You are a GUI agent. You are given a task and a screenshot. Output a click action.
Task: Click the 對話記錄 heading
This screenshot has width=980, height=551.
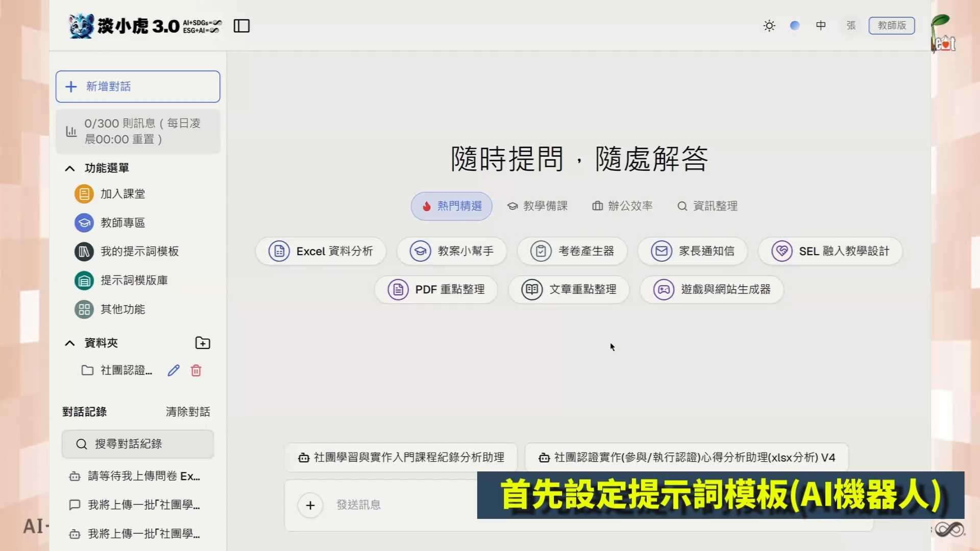[x=85, y=412]
